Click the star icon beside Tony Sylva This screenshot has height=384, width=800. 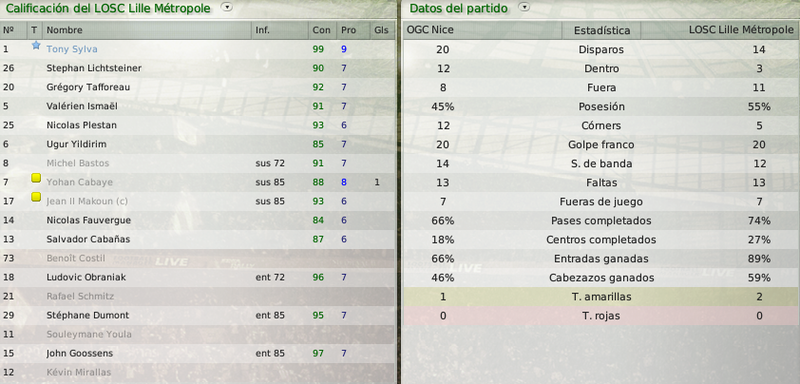click(35, 45)
